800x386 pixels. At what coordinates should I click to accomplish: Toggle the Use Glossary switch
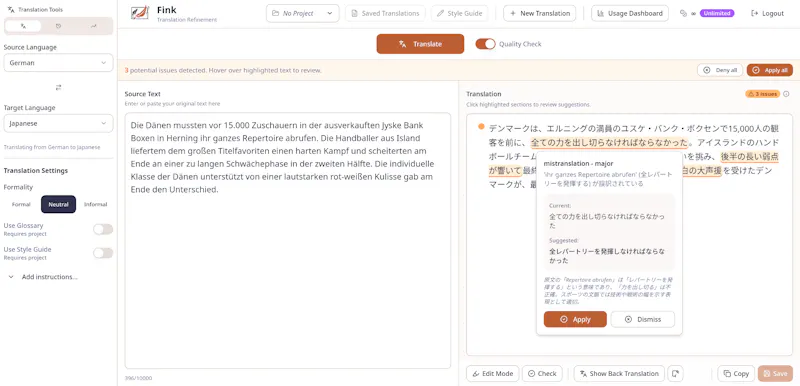[x=103, y=229]
